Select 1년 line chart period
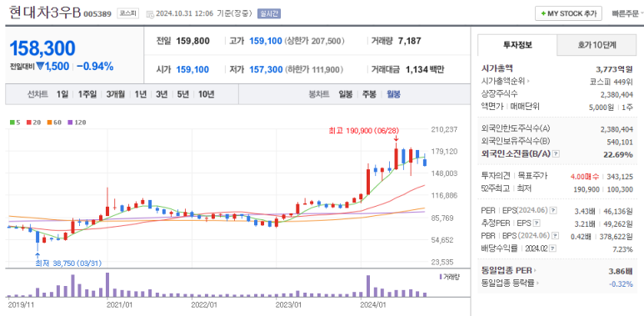This screenshot has width=644, height=316. tap(141, 94)
